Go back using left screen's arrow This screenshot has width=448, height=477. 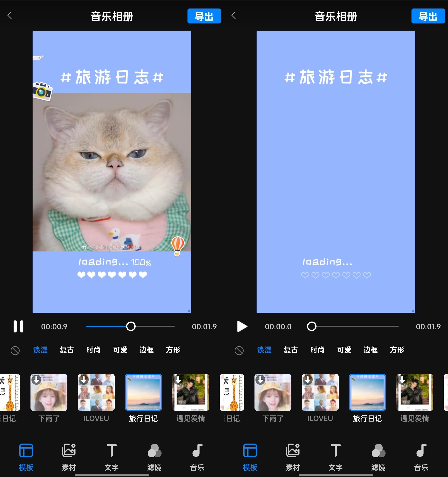(10, 16)
